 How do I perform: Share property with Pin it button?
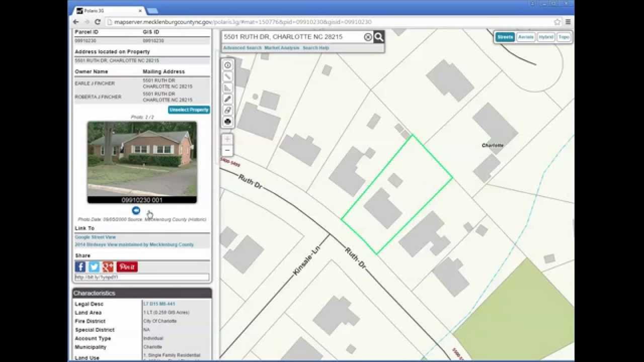(x=127, y=266)
